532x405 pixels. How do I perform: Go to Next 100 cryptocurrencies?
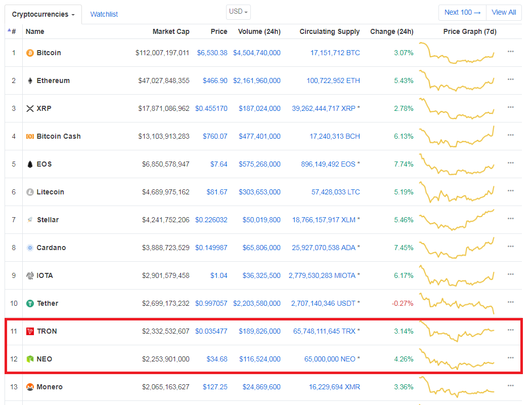coord(462,12)
